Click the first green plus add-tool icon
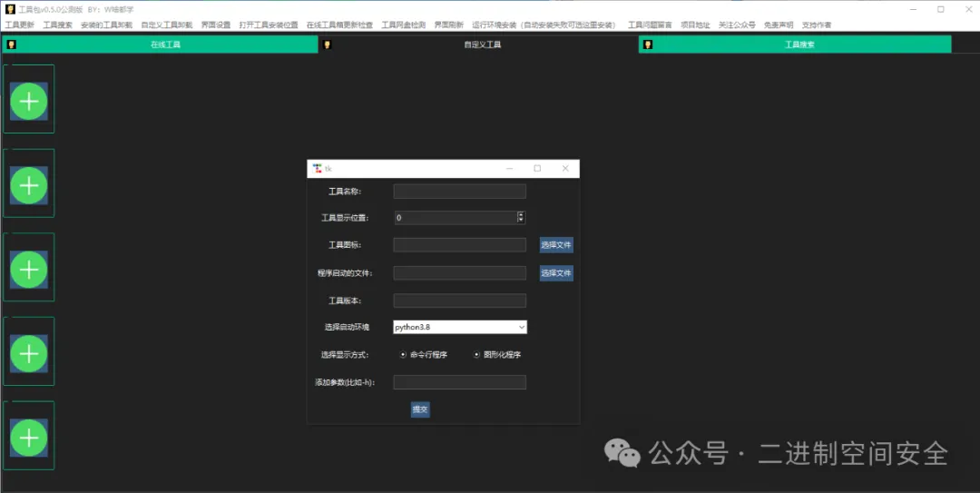980x493 pixels. (x=29, y=101)
